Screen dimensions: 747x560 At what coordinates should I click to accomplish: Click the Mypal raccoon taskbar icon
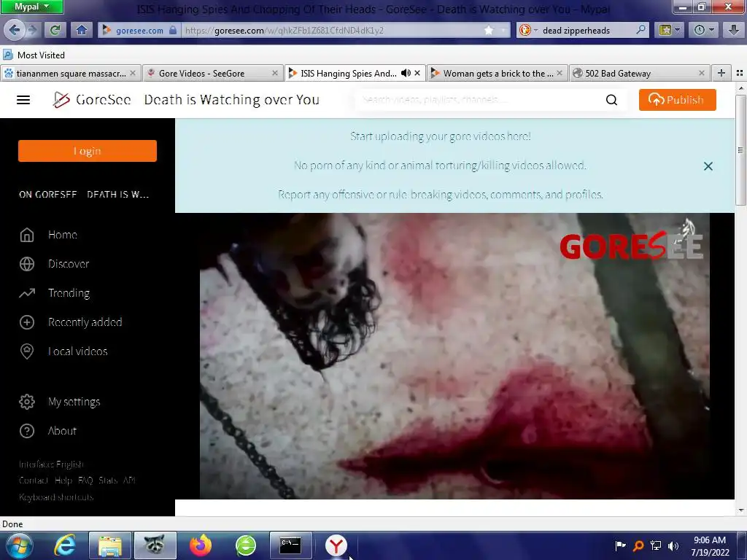(x=155, y=545)
